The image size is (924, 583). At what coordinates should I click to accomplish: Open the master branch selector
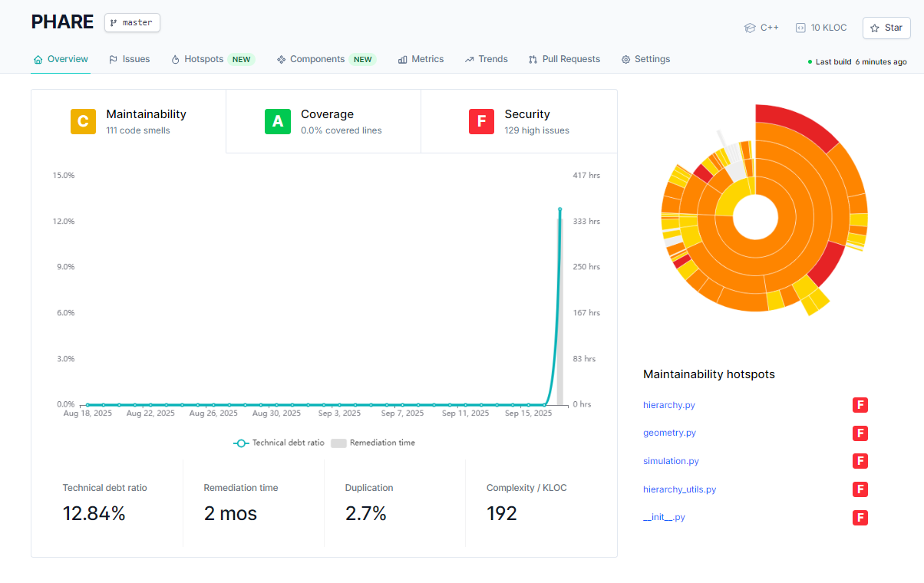coord(132,23)
